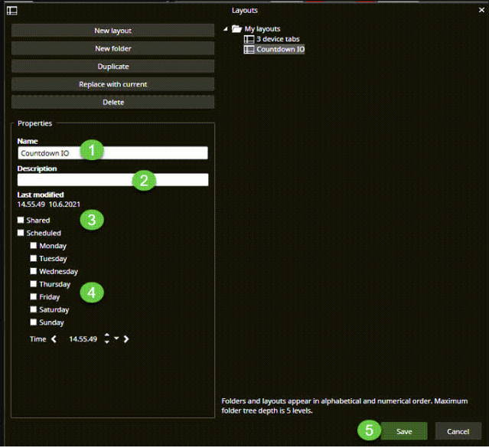This screenshot has width=489, height=448.
Task: Increase the time with up stepper
Action: tap(106, 335)
